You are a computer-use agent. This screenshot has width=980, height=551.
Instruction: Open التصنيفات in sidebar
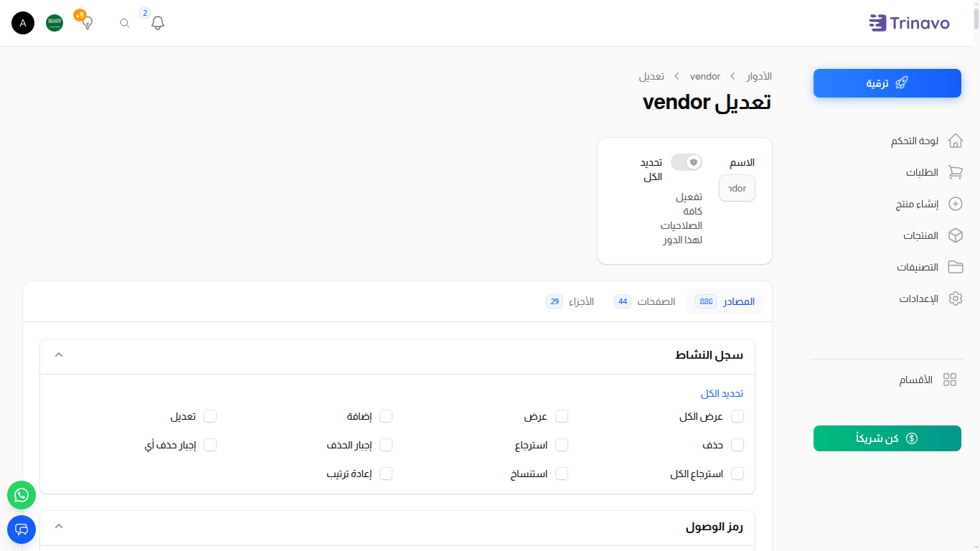pos(918,267)
